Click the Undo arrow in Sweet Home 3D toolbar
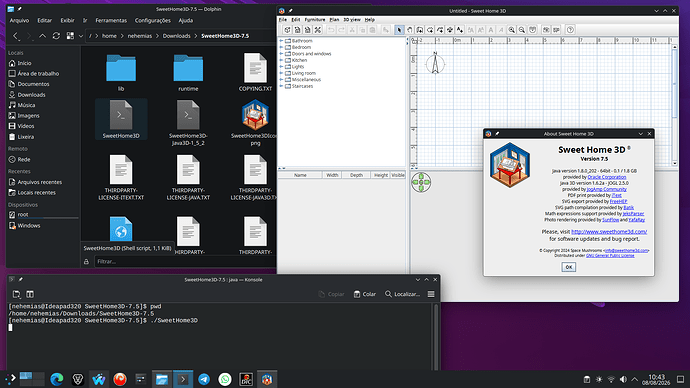The image size is (690, 388). click(x=331, y=30)
